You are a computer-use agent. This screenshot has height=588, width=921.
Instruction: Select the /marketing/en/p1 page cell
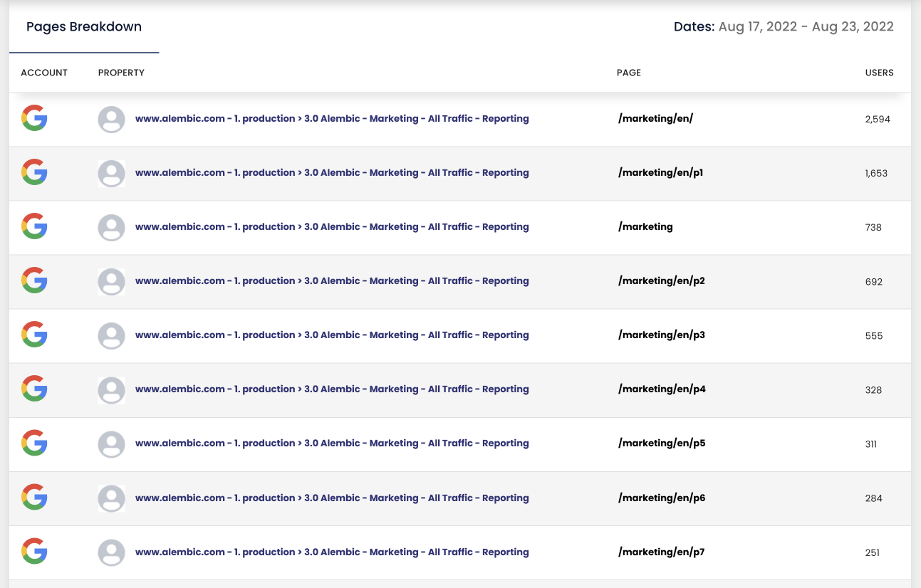pos(661,173)
